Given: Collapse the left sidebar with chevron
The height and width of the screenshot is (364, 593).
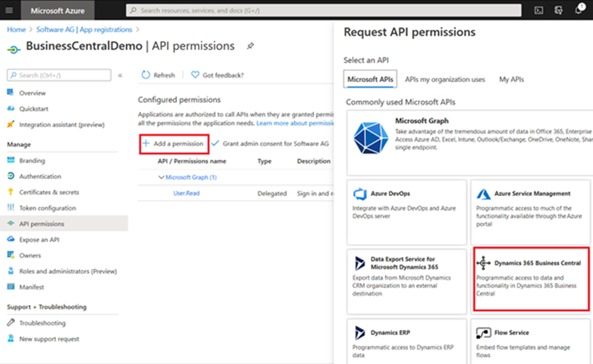Looking at the screenshot, I should point(120,75).
